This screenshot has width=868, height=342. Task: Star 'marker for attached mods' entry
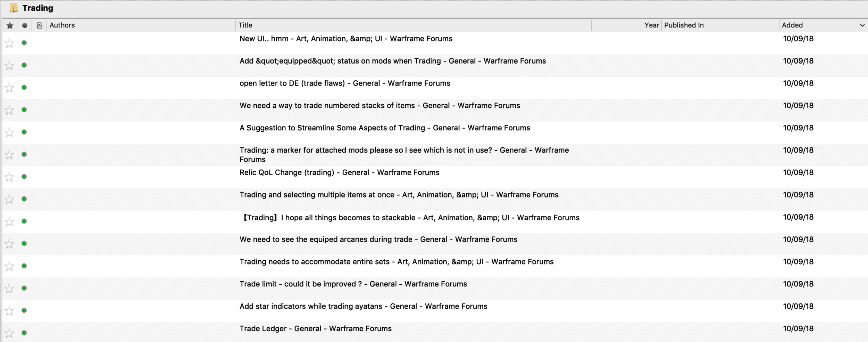click(9, 155)
